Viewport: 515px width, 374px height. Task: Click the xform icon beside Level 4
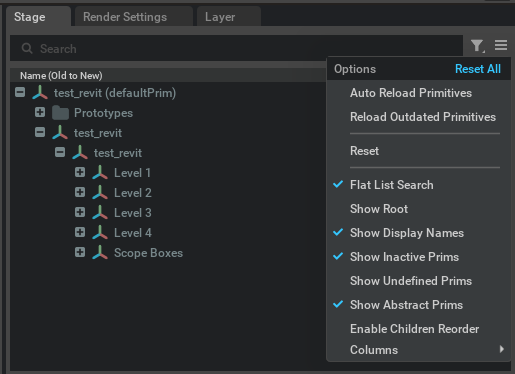(100, 233)
